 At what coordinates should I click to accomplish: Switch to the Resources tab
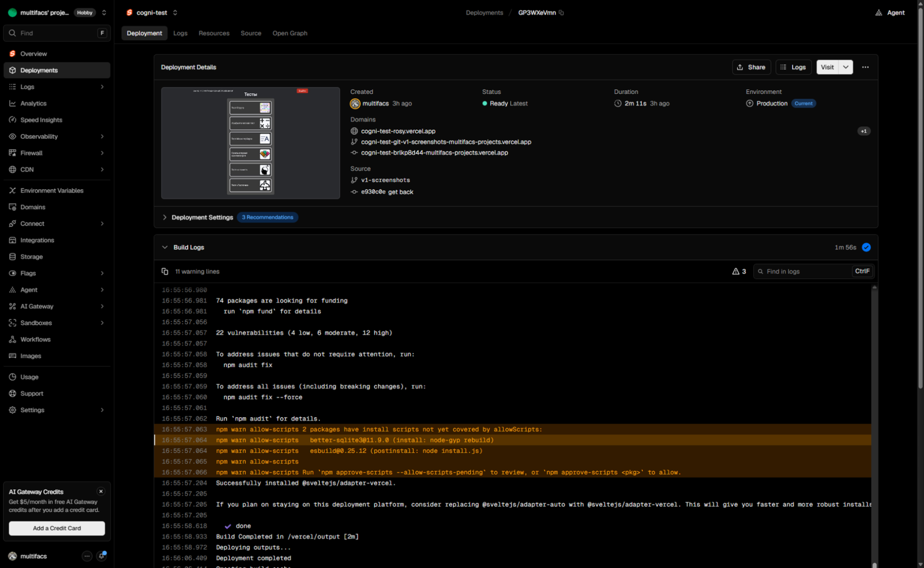click(214, 33)
